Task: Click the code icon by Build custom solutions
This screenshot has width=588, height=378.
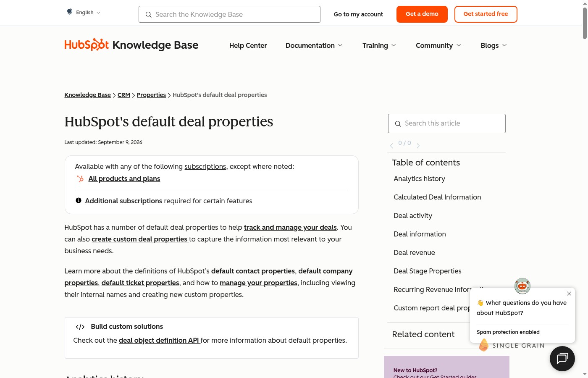Action: [x=80, y=327]
